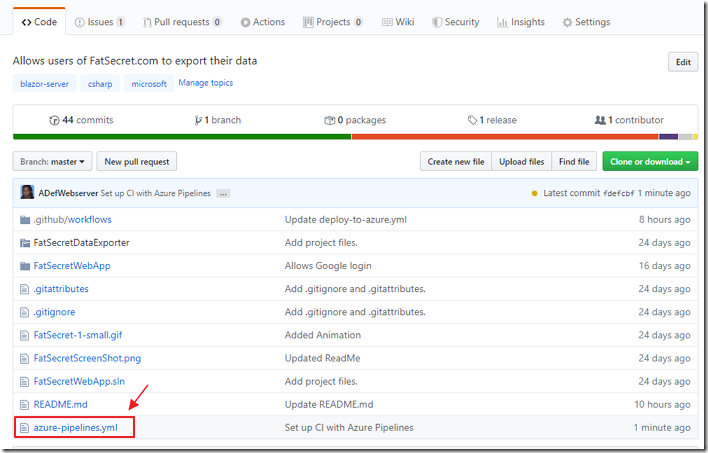Image resolution: width=708 pixels, height=453 pixels.
Task: Go to the Projects tab
Action: pyautogui.click(x=333, y=22)
